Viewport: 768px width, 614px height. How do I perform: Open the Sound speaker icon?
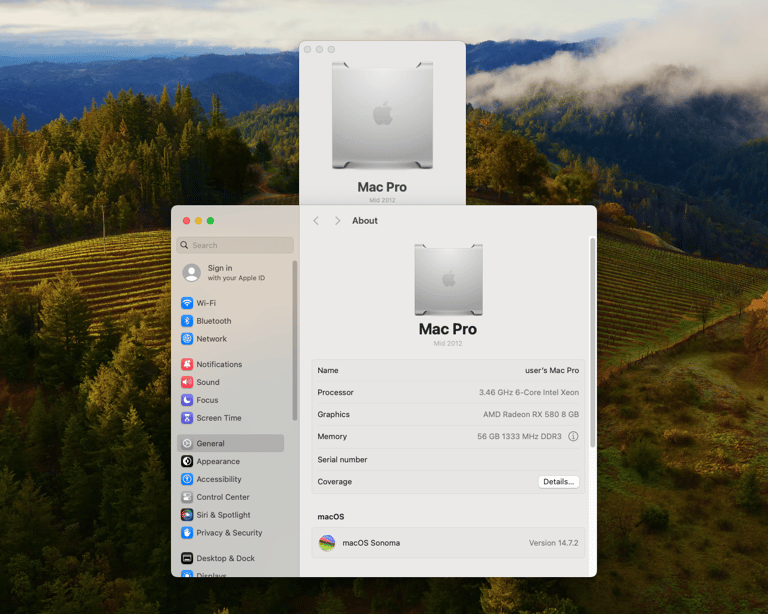click(x=187, y=382)
